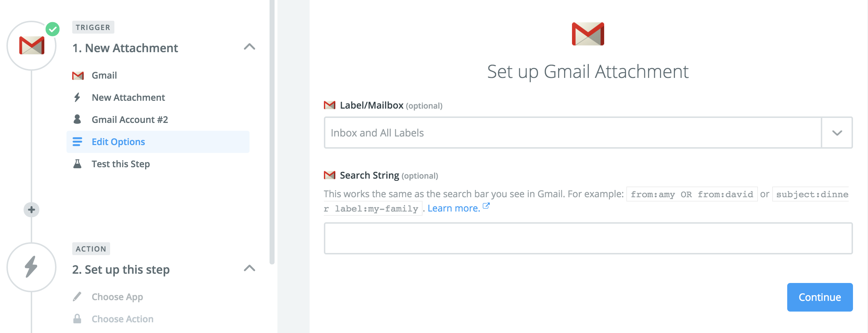This screenshot has width=868, height=333.
Task: Click the person icon beside Gmail Account #2
Action: click(x=77, y=119)
